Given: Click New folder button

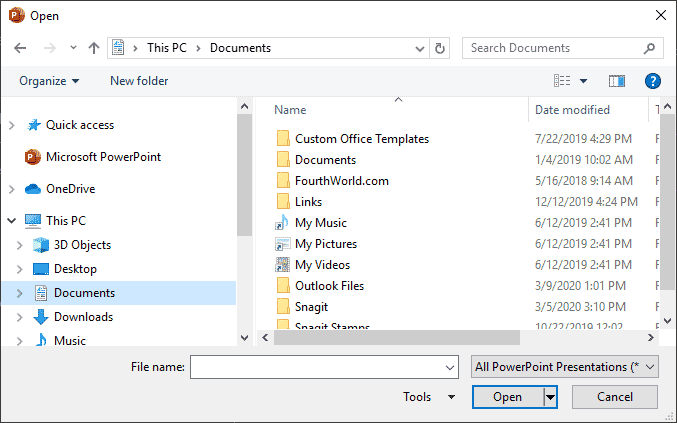Looking at the screenshot, I should 139,81.
